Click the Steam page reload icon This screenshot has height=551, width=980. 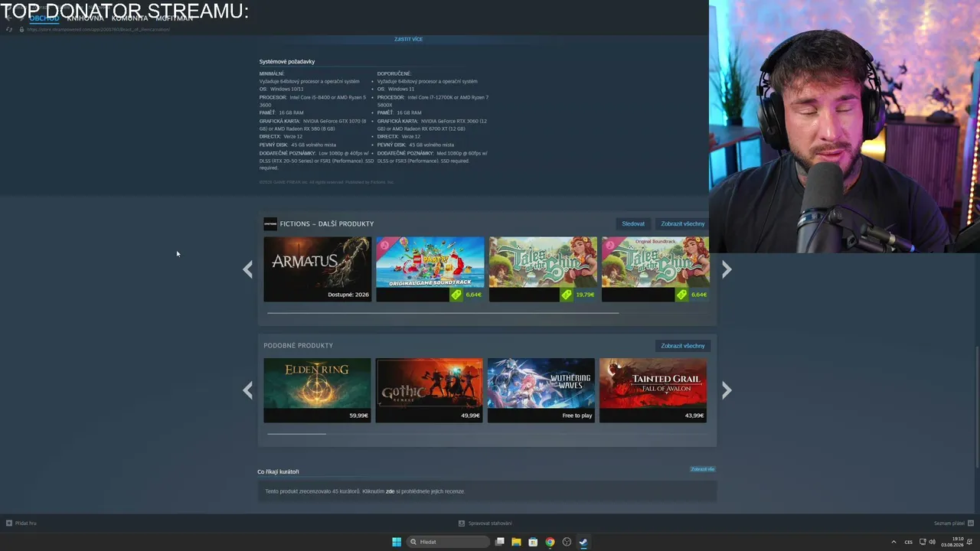tap(9, 29)
